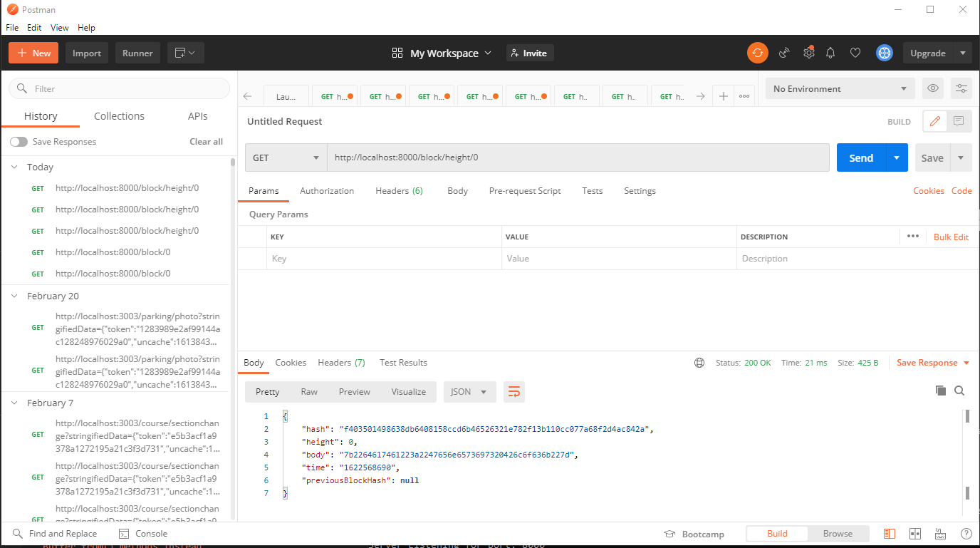Screen dimensions: 980x548
Task: Click the New button
Action: [33, 53]
